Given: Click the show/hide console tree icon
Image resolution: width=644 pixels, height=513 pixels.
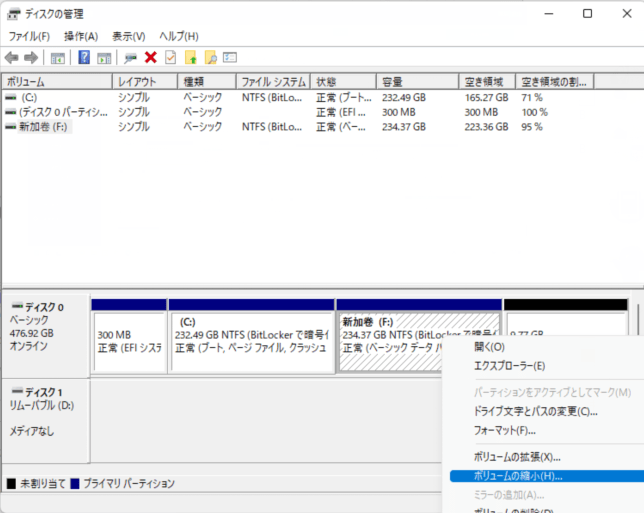Looking at the screenshot, I should (58, 58).
